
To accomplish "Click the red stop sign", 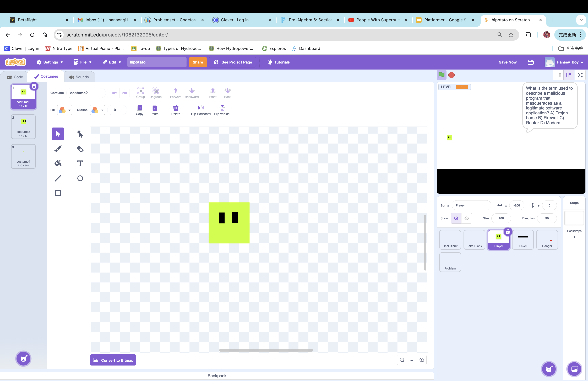I will tap(451, 75).
